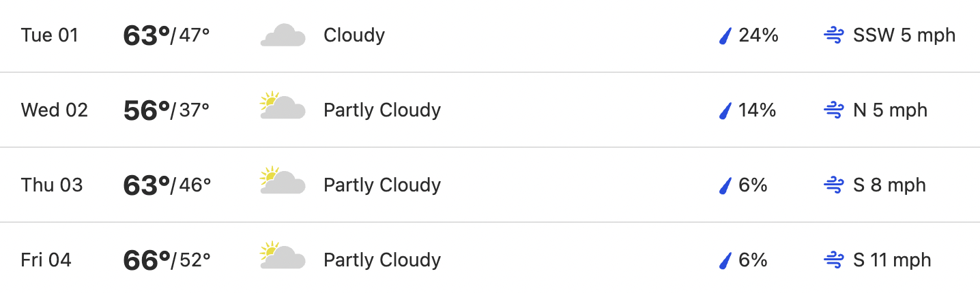Click the 56°/37° temperature for Wednesday
Viewport: 980px width, 293px height.
[x=167, y=110]
